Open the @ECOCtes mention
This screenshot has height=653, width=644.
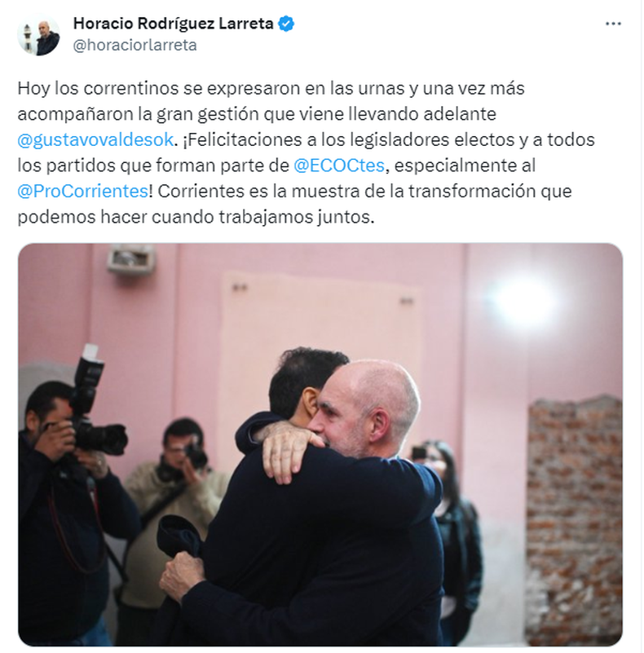click(338, 165)
